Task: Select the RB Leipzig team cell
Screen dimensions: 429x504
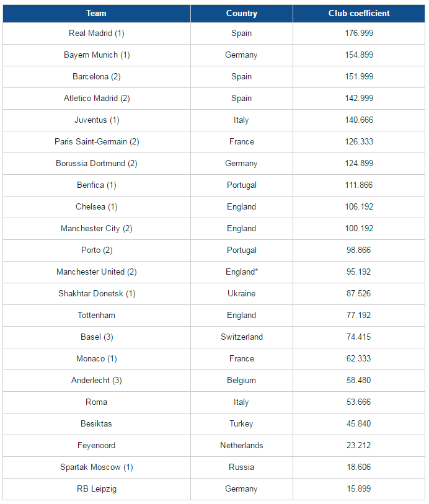Action: point(97,489)
